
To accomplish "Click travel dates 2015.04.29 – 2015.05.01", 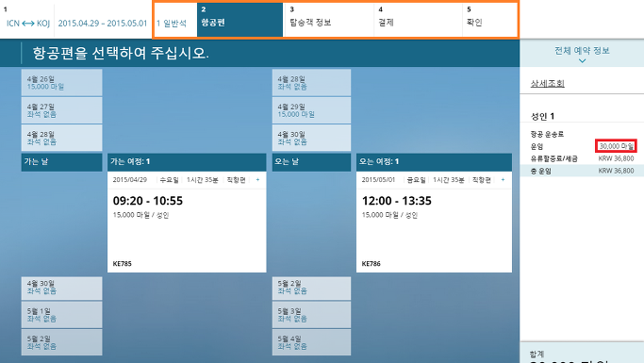I will [x=102, y=24].
